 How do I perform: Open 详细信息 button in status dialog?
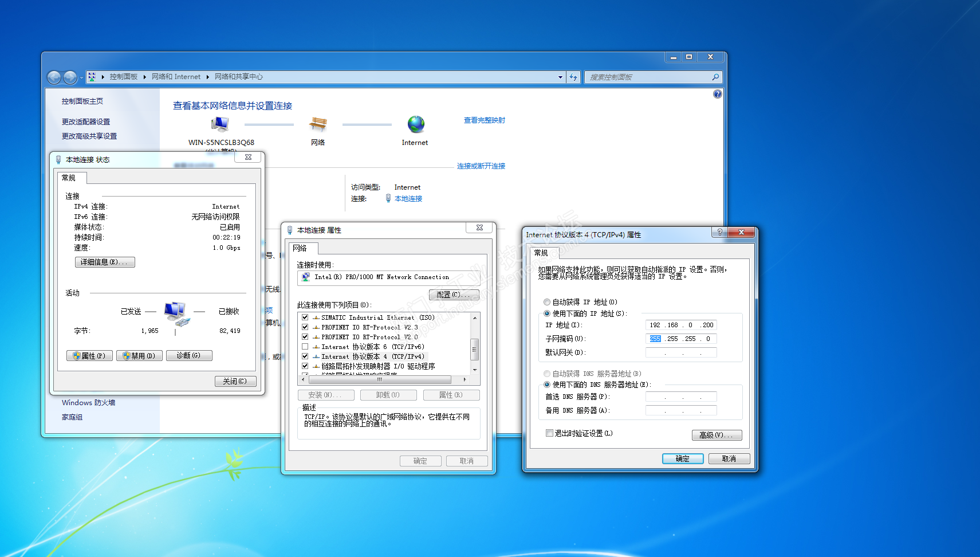coord(105,262)
